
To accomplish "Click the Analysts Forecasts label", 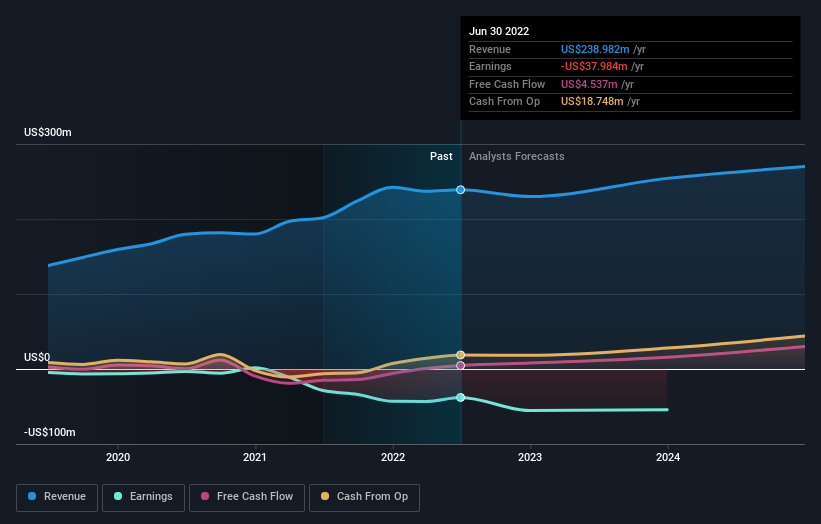I will pyautogui.click(x=516, y=156).
